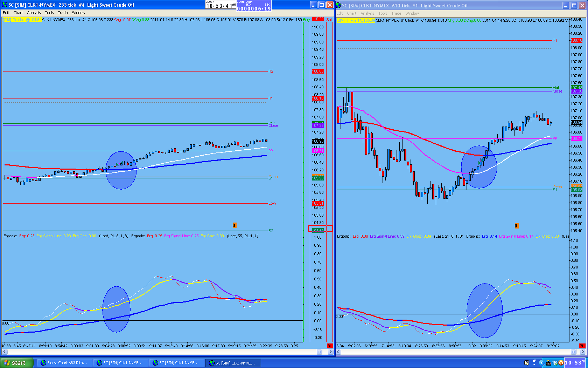Click the scroll right arrow in the 233 tick chart
588x368 pixels.
pyautogui.click(x=330, y=352)
